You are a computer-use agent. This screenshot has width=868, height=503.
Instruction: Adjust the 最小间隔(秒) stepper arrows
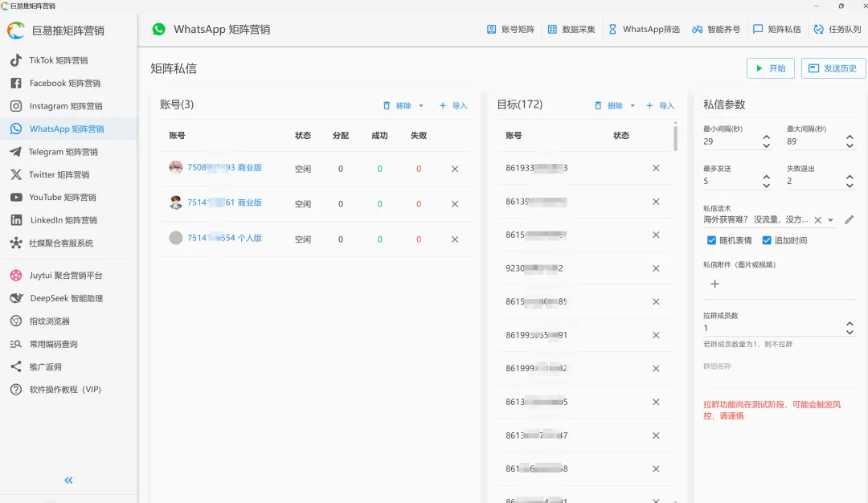(766, 141)
